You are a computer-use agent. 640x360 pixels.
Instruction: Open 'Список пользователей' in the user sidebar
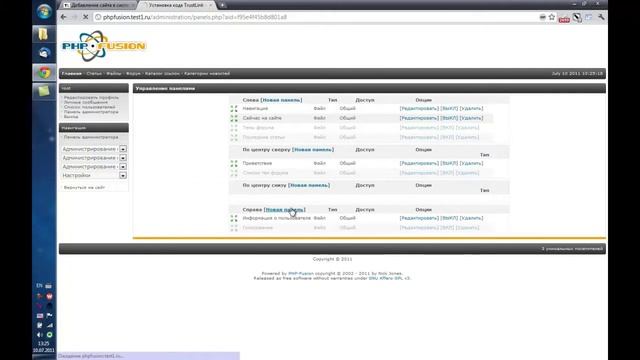tap(89, 107)
